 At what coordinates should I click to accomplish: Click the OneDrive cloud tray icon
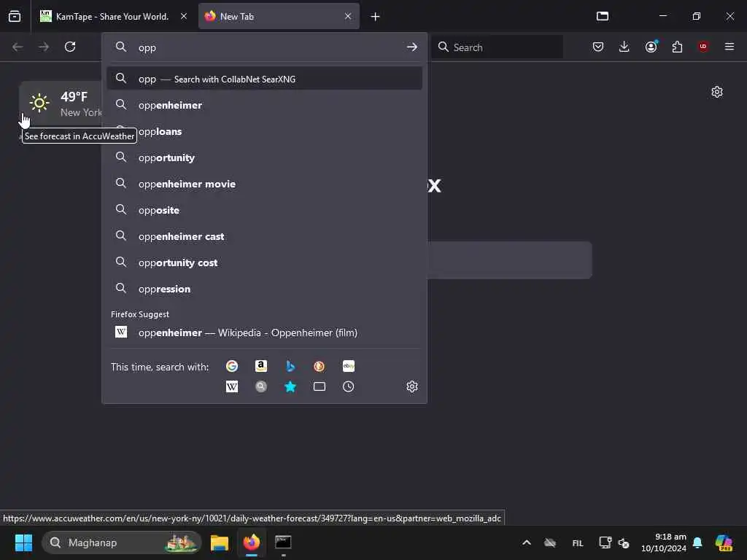[x=550, y=542]
